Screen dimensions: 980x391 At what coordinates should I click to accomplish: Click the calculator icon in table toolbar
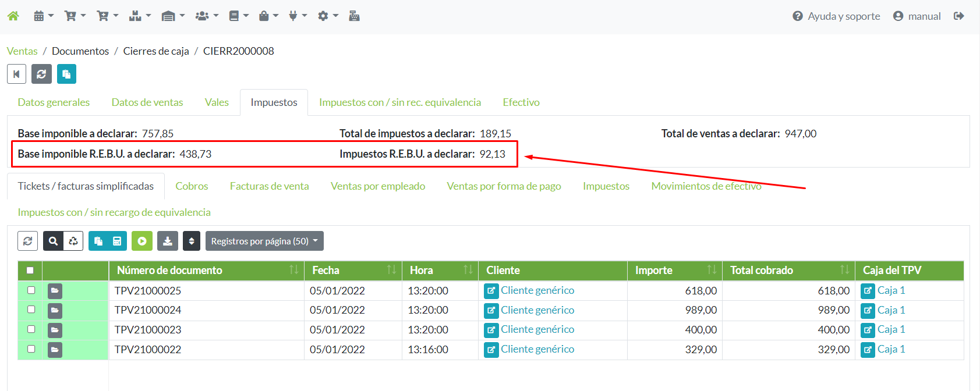pyautogui.click(x=117, y=241)
